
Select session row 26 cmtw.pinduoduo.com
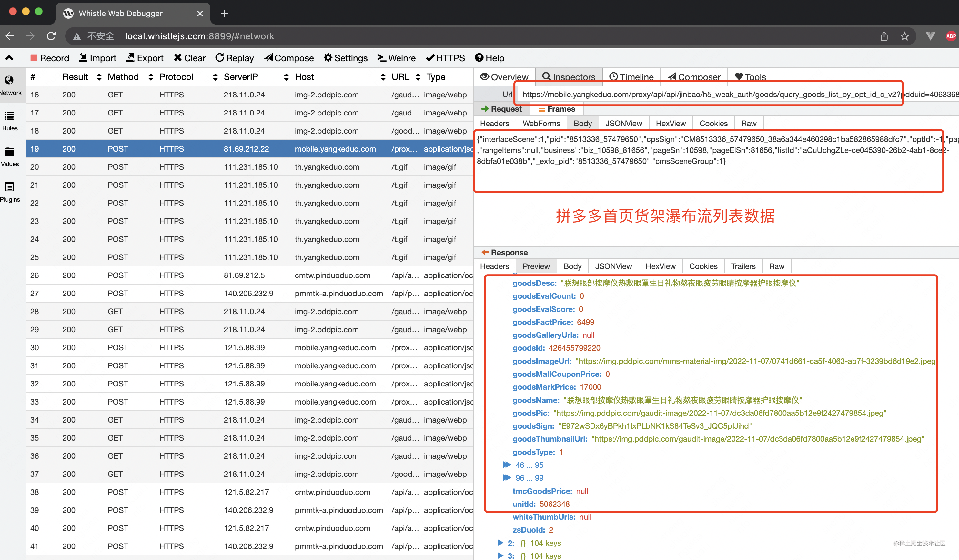(x=250, y=275)
